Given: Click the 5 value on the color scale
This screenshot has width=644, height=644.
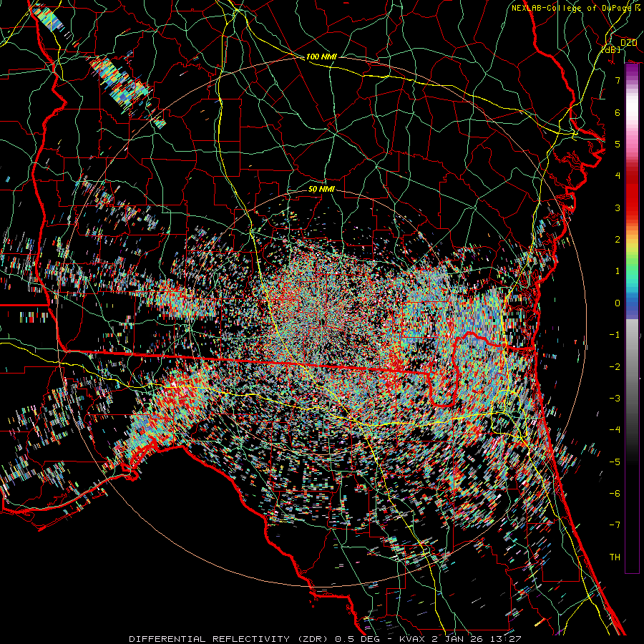Looking at the screenshot, I should (x=618, y=144).
